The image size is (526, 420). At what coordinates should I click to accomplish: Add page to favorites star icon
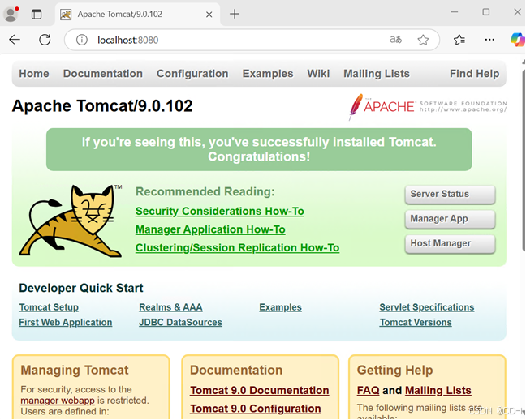click(423, 40)
